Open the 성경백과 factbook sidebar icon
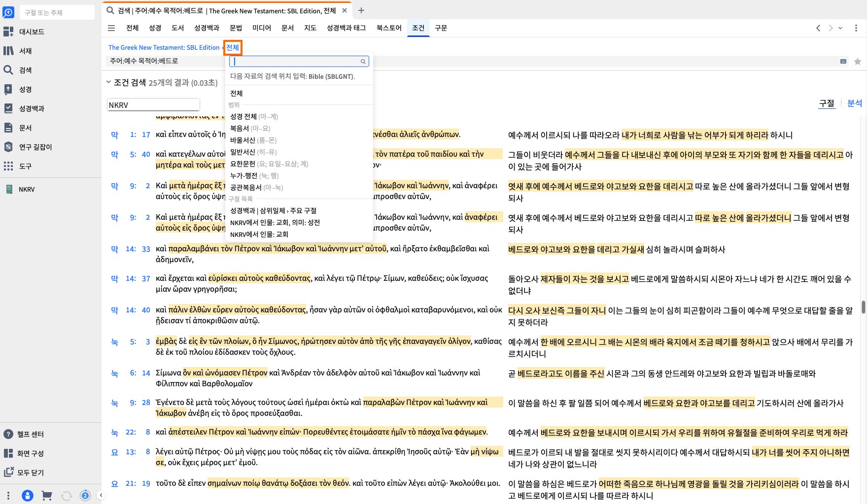This screenshot has height=504, width=867. (x=8, y=108)
